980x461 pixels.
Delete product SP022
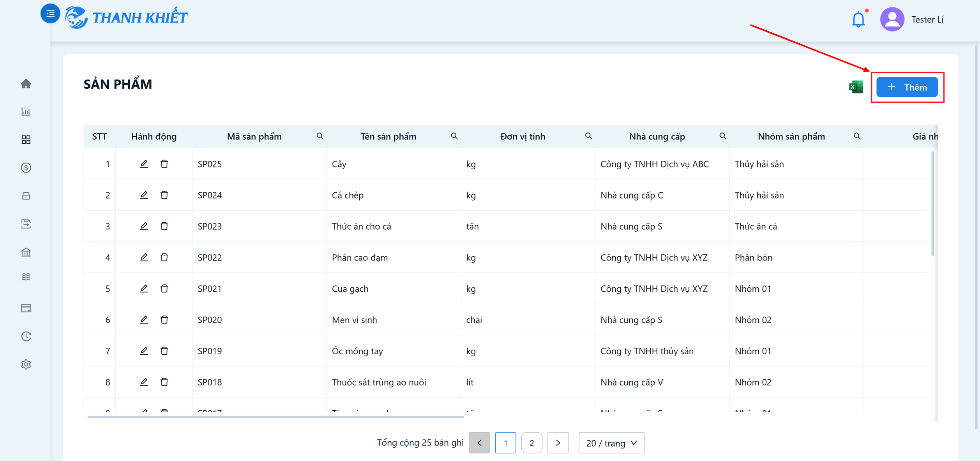[164, 257]
